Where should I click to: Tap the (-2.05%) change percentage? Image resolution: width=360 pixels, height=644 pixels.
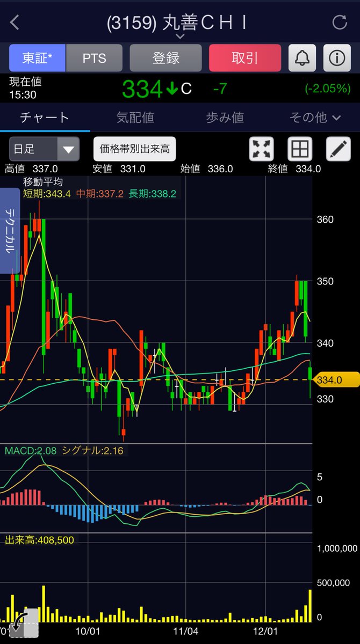pyautogui.click(x=327, y=89)
